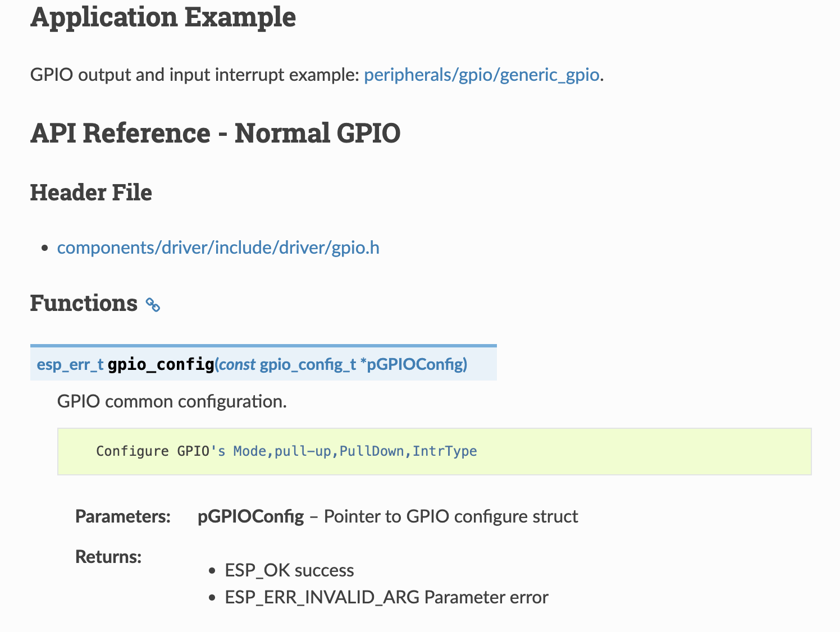Click the 'ESP_OK success' list item
The width and height of the screenshot is (840, 632).
click(289, 570)
